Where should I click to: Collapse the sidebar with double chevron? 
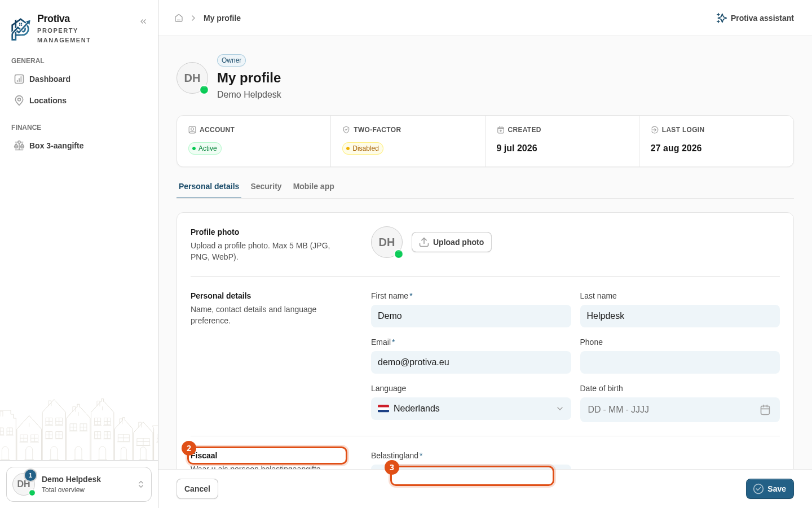(143, 21)
